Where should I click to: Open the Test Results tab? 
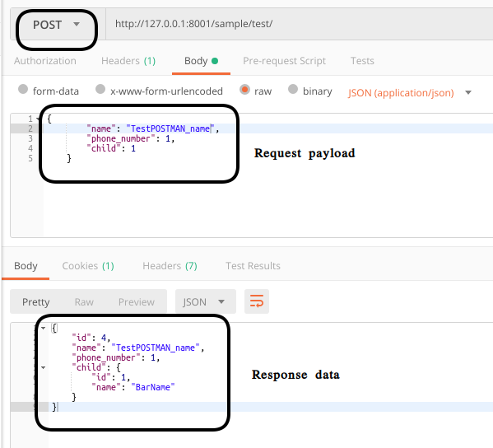(253, 266)
